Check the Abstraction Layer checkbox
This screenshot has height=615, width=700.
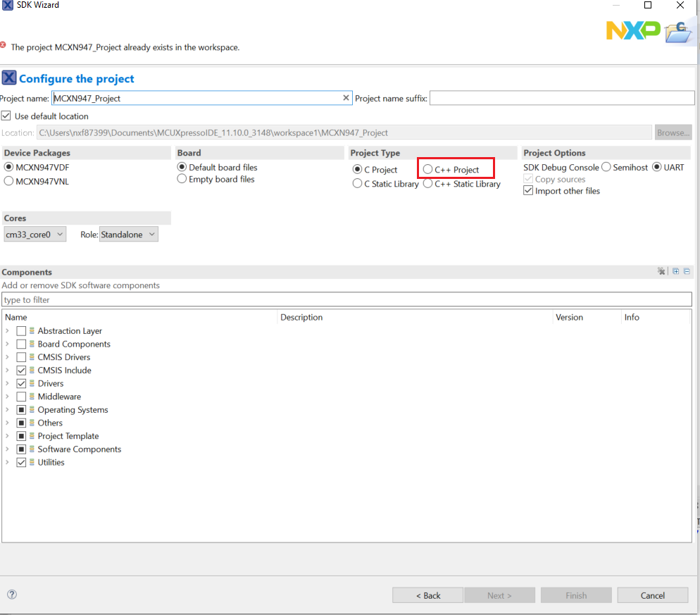pyautogui.click(x=21, y=331)
